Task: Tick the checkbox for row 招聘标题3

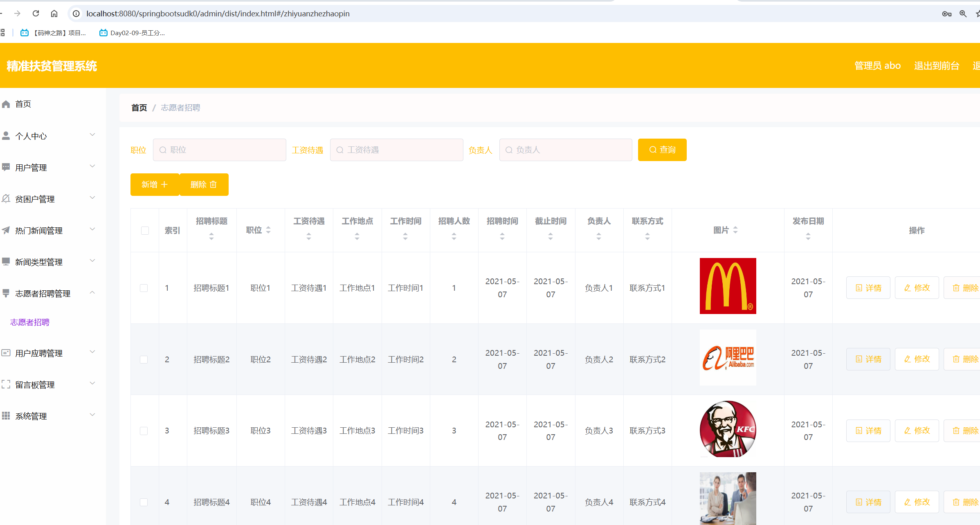Action: click(144, 431)
